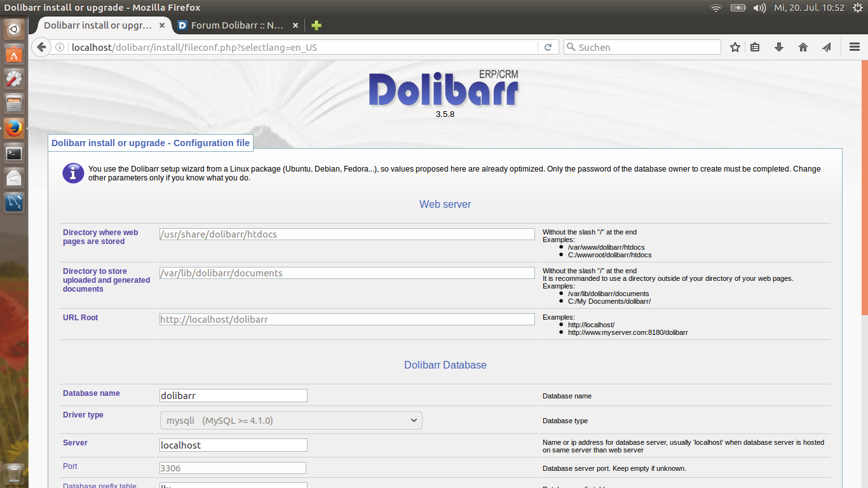Click the "Driver type" label
The width and height of the screenshot is (868, 488).
pyautogui.click(x=83, y=415)
